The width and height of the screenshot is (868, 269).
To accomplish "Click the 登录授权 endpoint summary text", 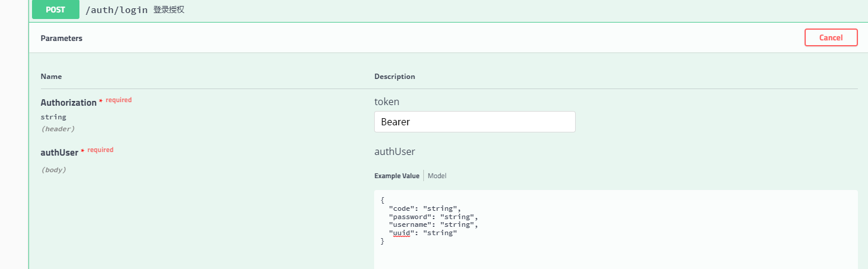I will click(169, 10).
